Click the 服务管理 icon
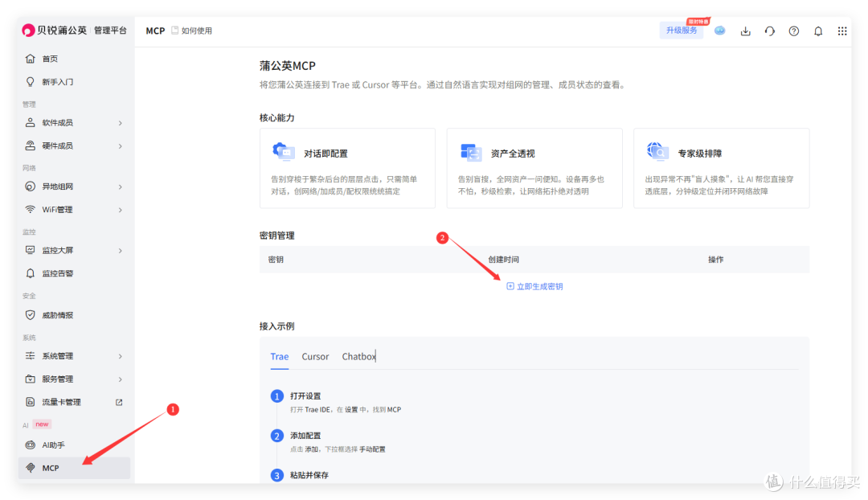The image size is (868, 500). click(31, 379)
